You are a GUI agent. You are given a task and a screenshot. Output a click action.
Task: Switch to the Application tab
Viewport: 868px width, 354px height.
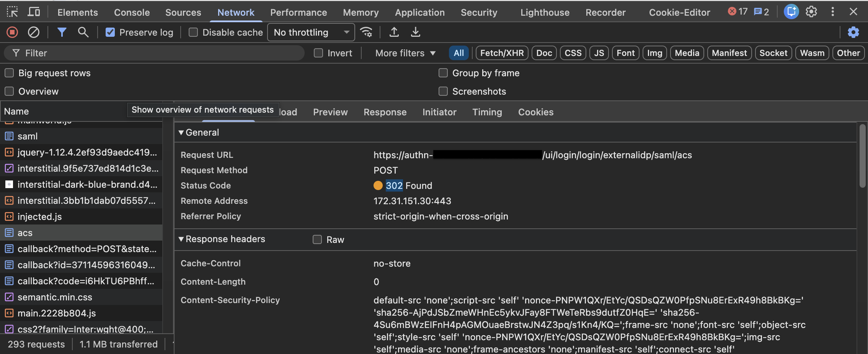420,13
